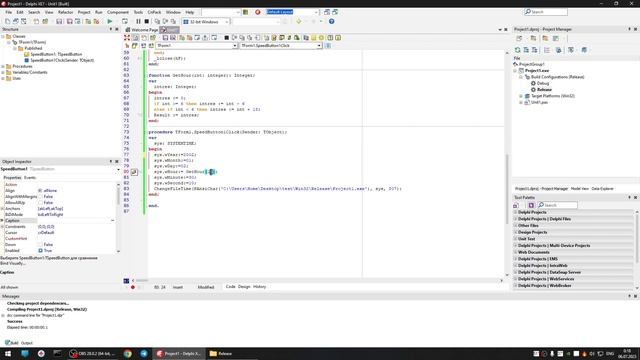
Task: Select Unit1.pas in Project Manager
Action: point(539,102)
